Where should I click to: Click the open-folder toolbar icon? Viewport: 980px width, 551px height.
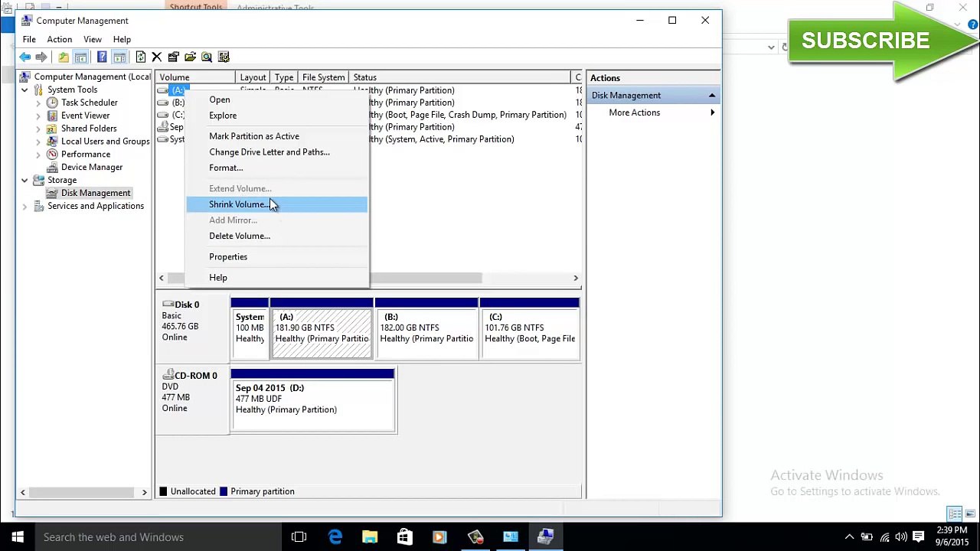pos(191,57)
